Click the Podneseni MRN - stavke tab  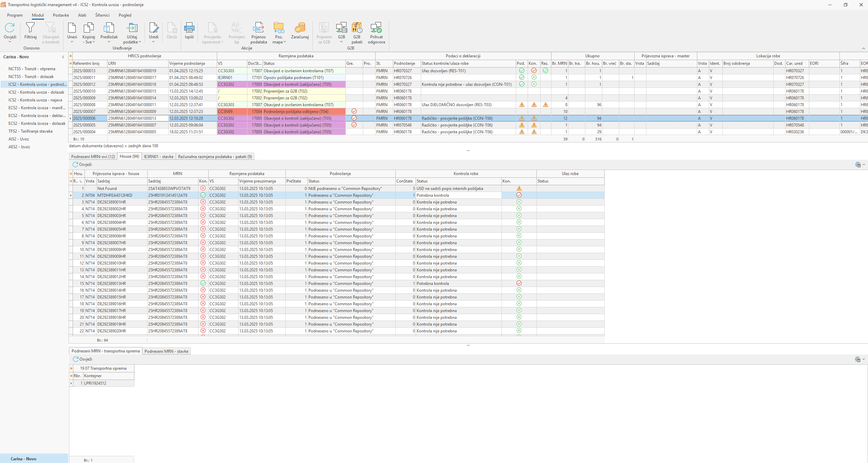[166, 351]
